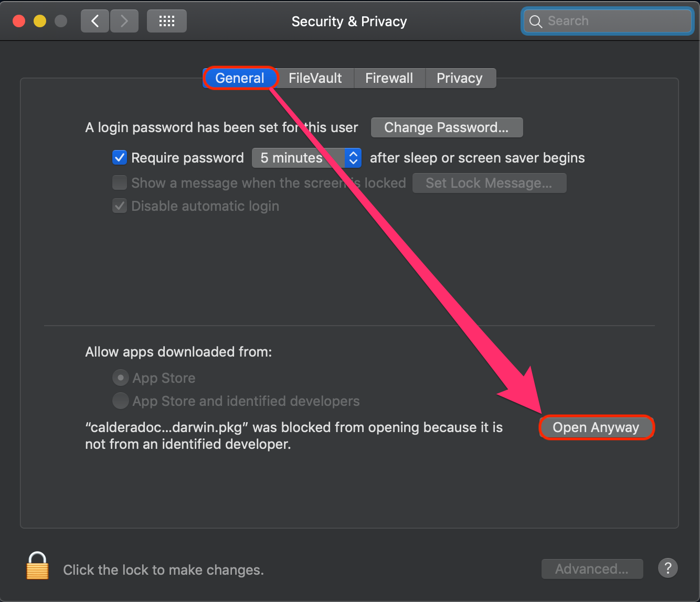Viewport: 700px width, 602px height.
Task: Switch to the FileVault tab
Action: (x=315, y=78)
